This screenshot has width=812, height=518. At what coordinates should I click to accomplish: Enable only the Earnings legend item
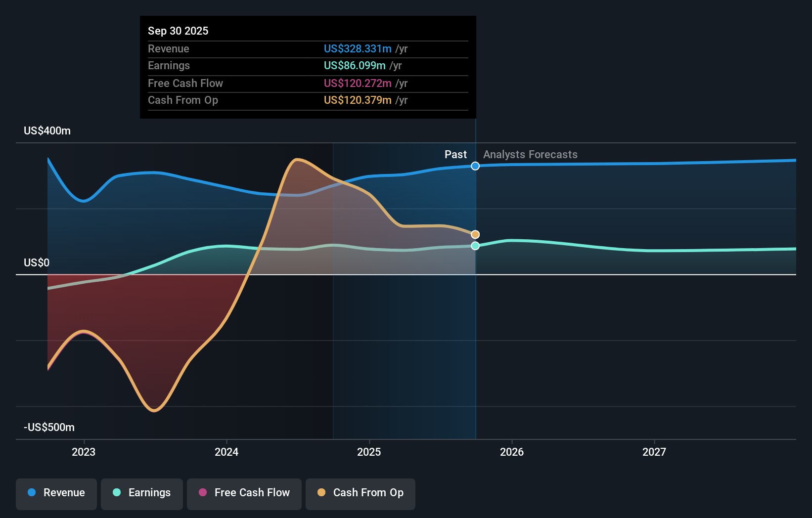click(x=142, y=493)
